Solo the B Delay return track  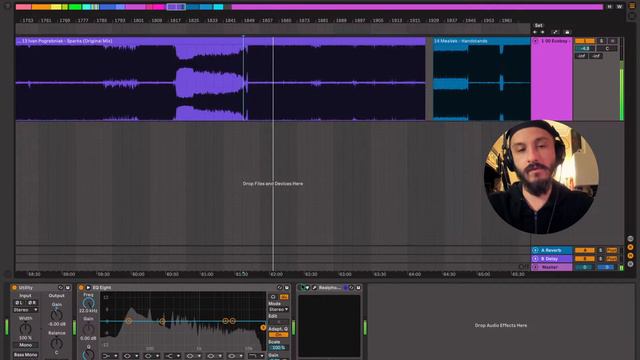click(600, 259)
